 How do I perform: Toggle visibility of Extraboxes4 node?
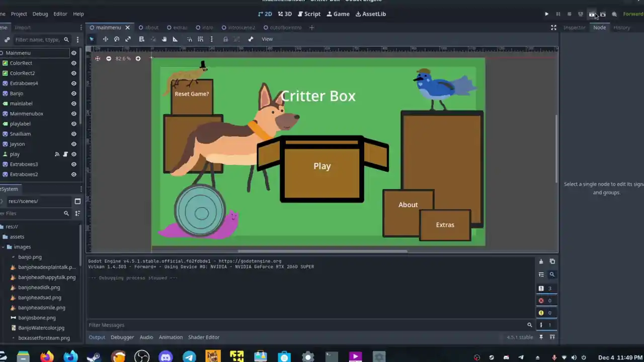click(x=73, y=83)
